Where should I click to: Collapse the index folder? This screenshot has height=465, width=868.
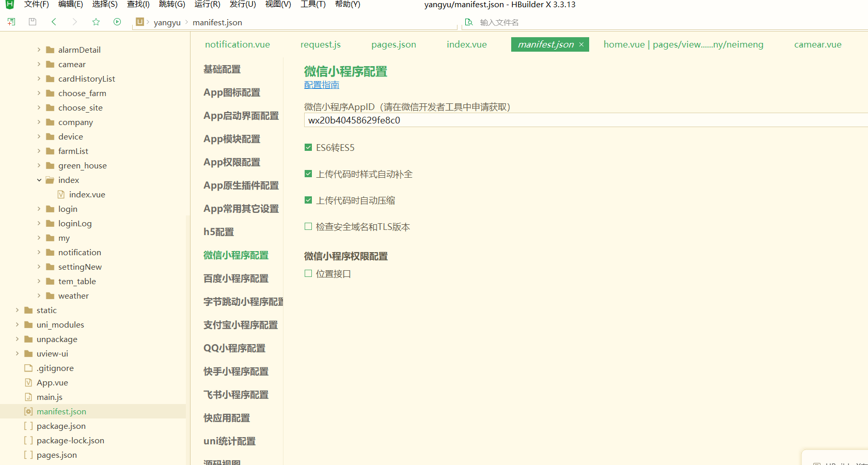pyautogui.click(x=39, y=180)
